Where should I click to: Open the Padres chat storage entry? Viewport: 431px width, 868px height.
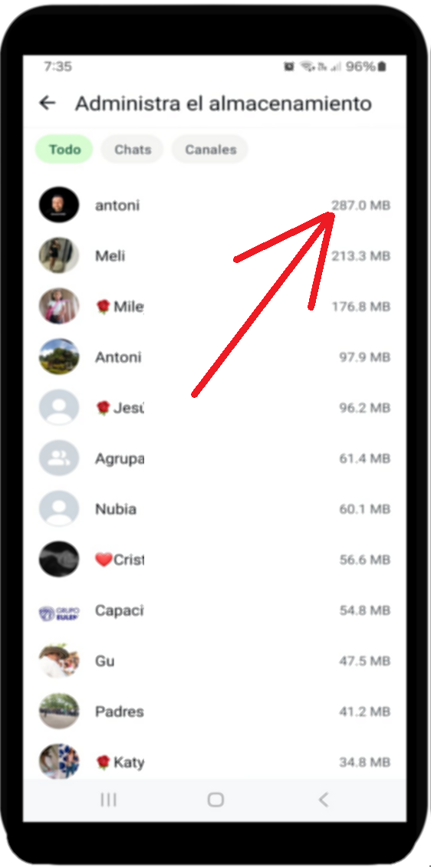[215, 712]
